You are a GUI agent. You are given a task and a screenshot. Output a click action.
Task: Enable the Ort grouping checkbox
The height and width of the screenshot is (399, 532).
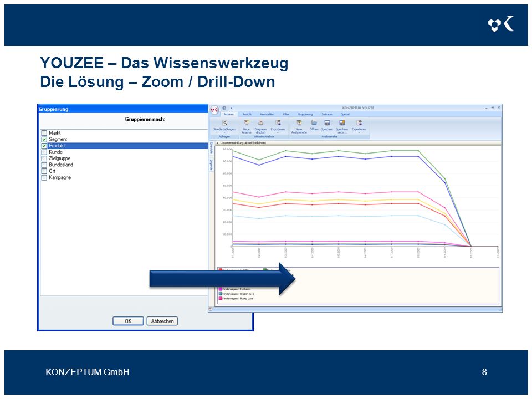[x=44, y=171]
